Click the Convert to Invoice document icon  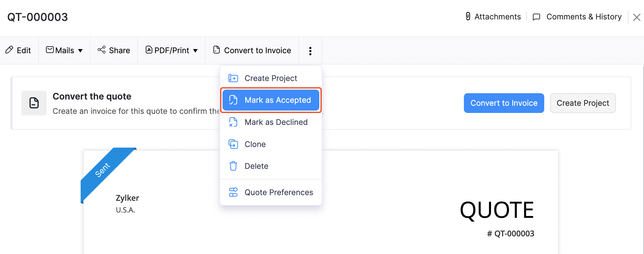click(217, 50)
